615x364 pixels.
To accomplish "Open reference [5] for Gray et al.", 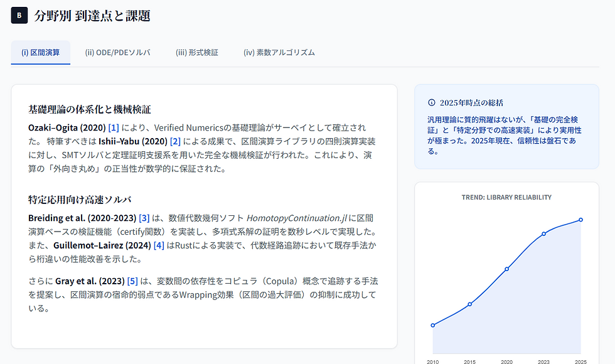I will pos(132,281).
